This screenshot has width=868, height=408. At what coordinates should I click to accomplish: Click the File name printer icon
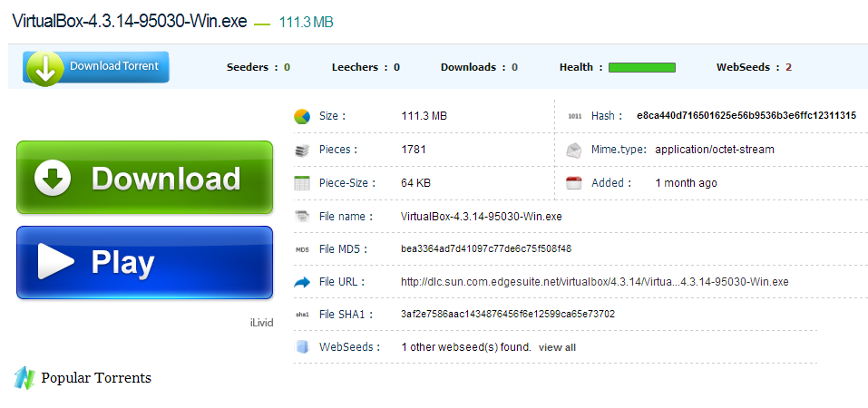302,217
